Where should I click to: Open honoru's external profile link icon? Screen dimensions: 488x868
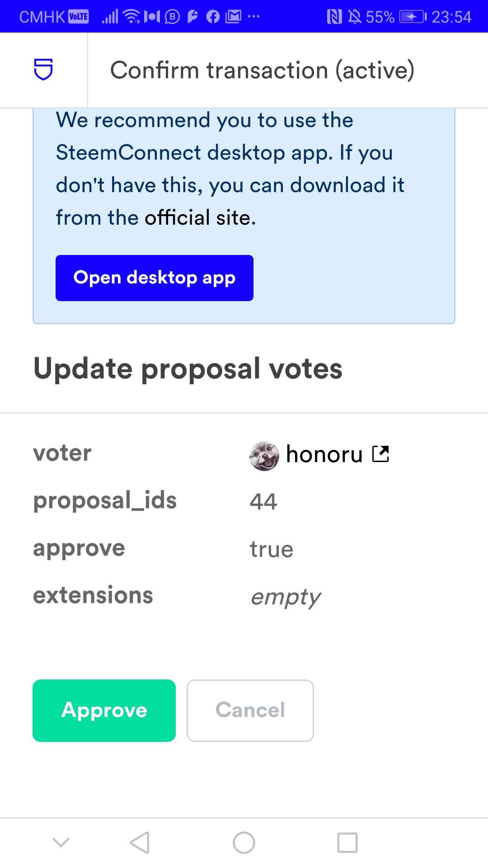pyautogui.click(x=380, y=454)
